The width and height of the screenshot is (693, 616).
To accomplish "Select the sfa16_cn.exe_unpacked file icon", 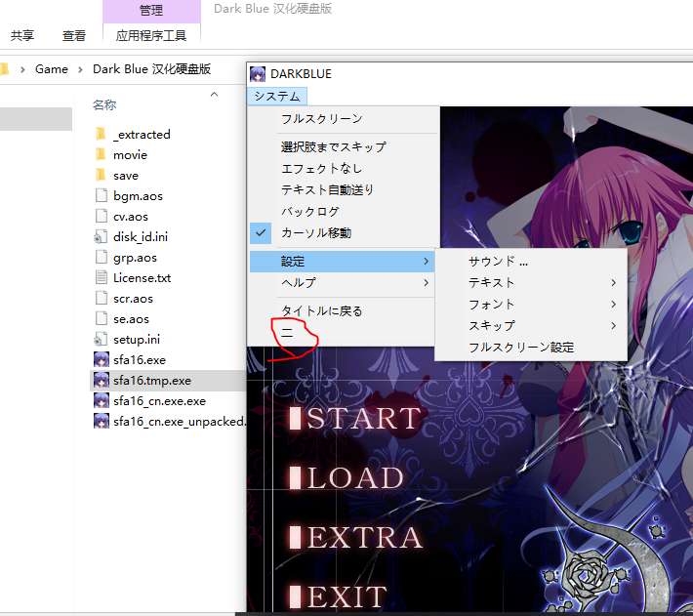I will coord(102,421).
